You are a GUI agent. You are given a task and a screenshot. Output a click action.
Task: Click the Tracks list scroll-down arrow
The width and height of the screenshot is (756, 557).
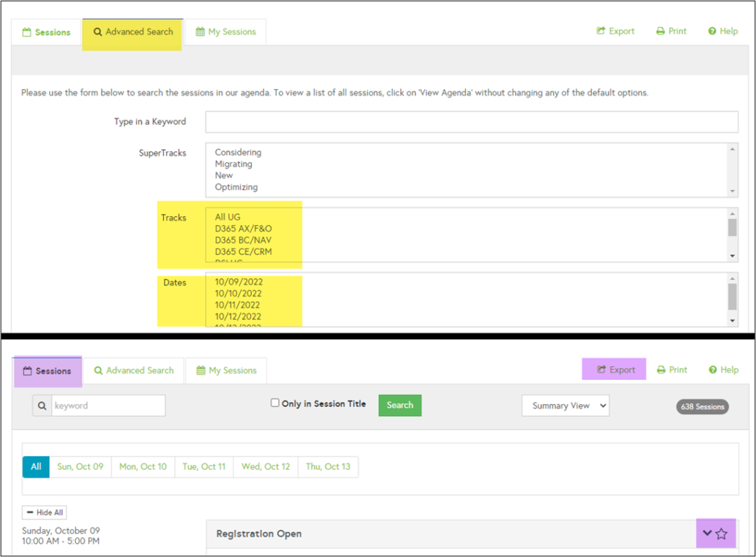point(732,256)
